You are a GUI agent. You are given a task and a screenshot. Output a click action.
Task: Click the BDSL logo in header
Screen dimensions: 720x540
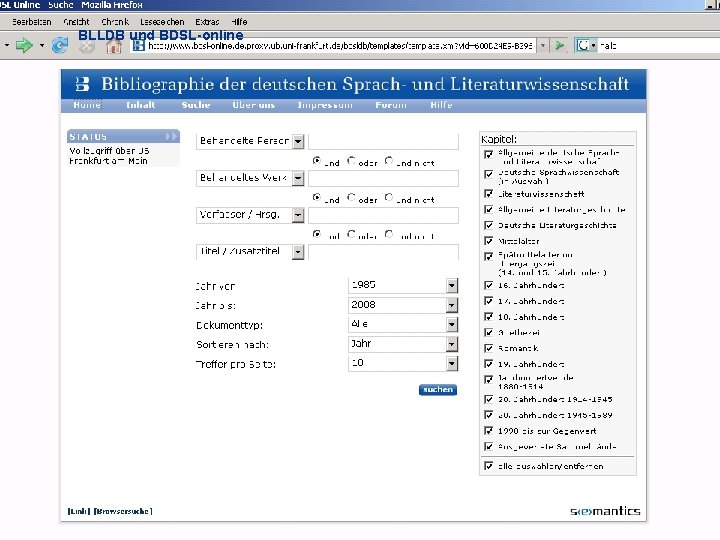point(82,84)
